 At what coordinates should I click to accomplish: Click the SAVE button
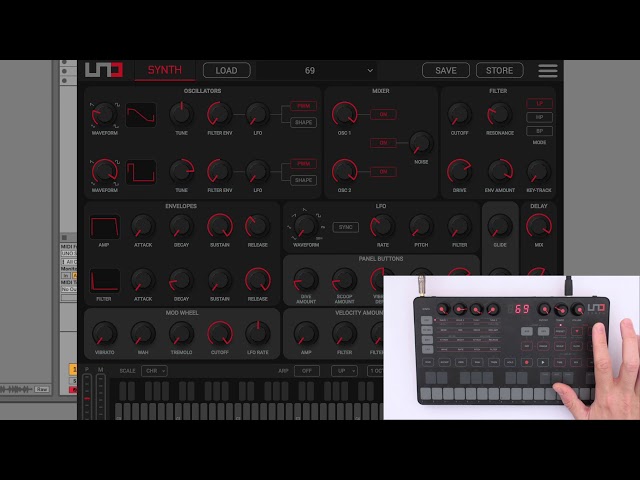pos(446,70)
